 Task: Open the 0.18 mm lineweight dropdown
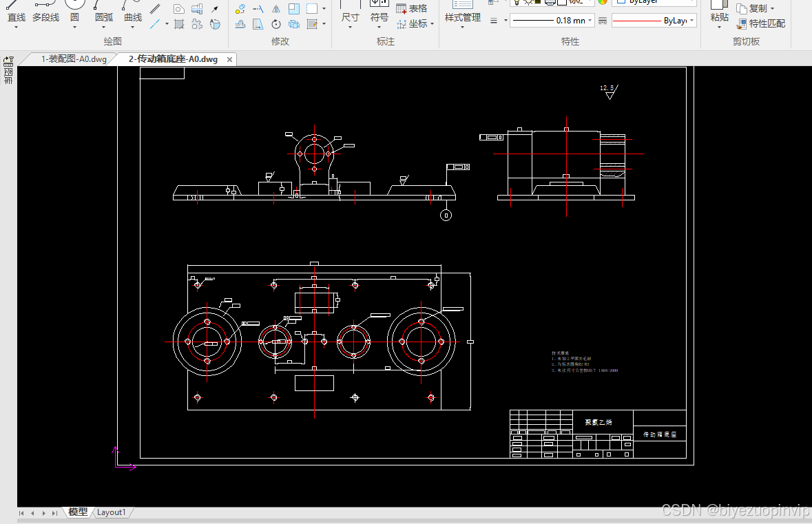pos(552,21)
